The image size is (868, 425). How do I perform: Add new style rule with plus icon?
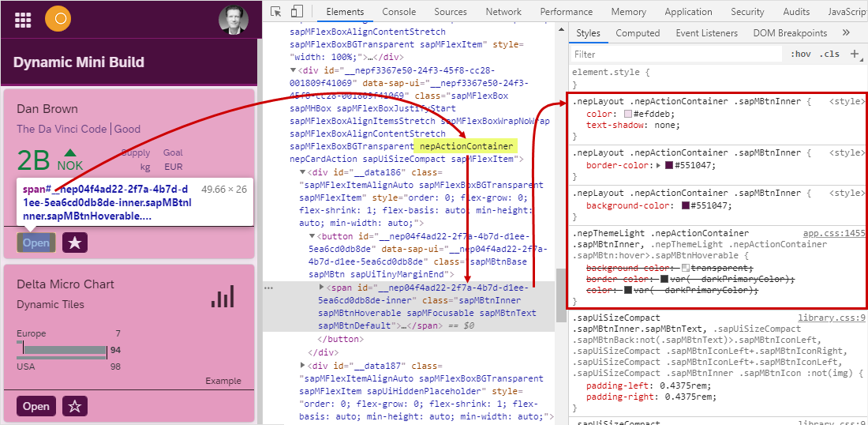pos(855,54)
